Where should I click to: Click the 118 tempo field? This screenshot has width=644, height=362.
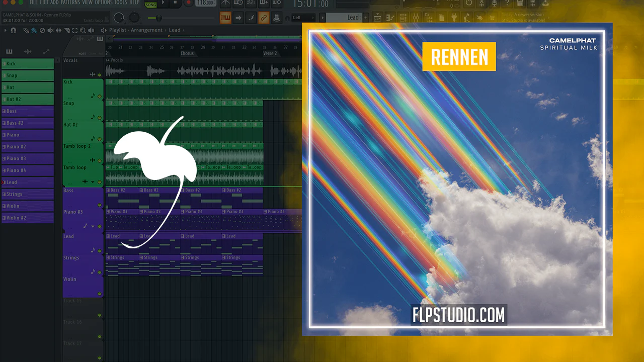click(x=205, y=3)
